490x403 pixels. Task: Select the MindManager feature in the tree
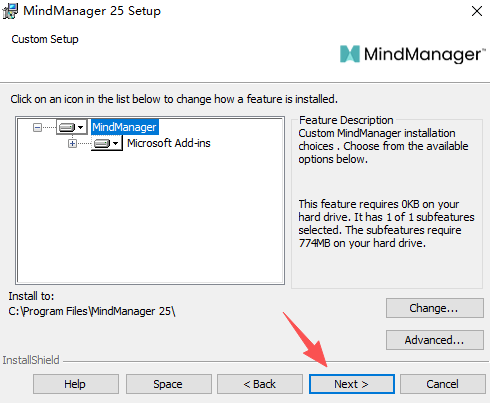[x=125, y=127]
